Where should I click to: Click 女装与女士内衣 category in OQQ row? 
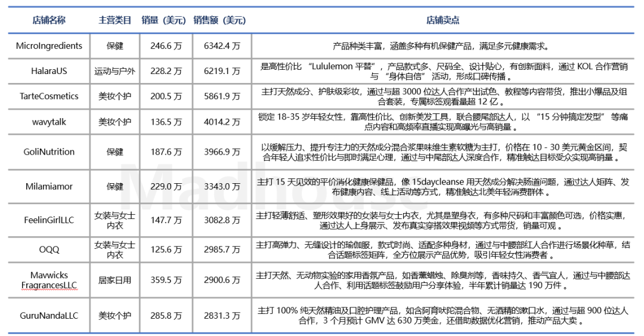(114, 249)
